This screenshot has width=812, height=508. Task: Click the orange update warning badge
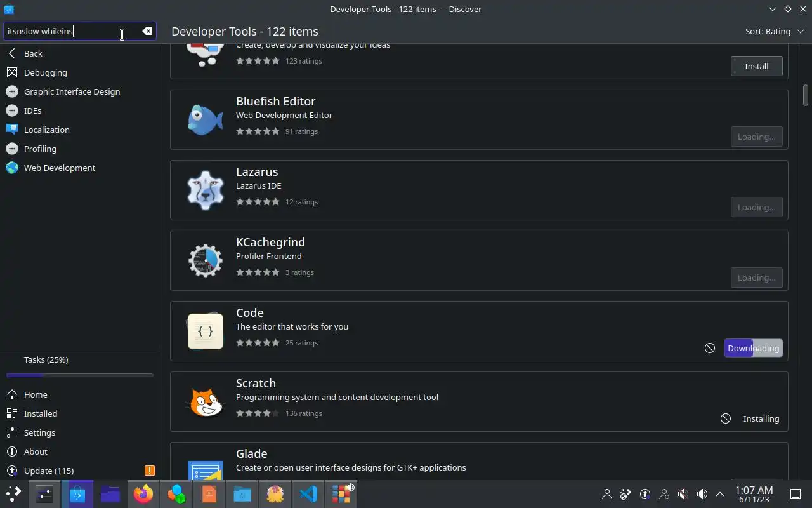click(x=150, y=471)
